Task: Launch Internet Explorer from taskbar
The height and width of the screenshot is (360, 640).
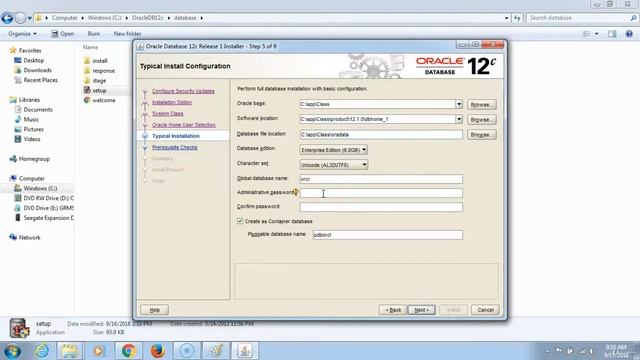Action: (x=42, y=351)
